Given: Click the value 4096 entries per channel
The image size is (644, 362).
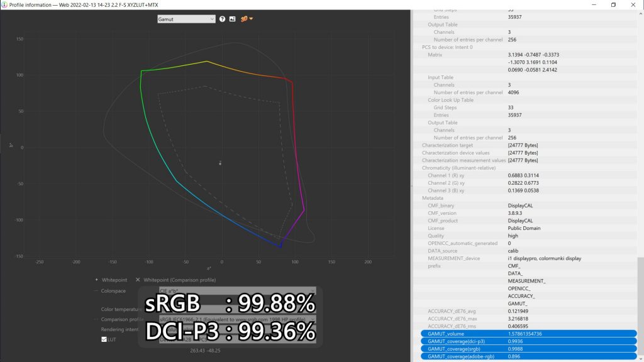Looking at the screenshot, I should pos(513,92).
